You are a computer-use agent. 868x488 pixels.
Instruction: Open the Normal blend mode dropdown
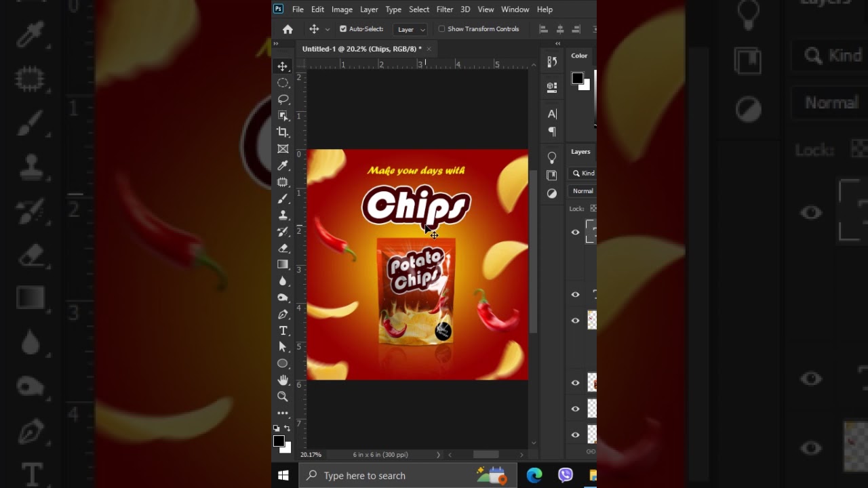click(583, 191)
